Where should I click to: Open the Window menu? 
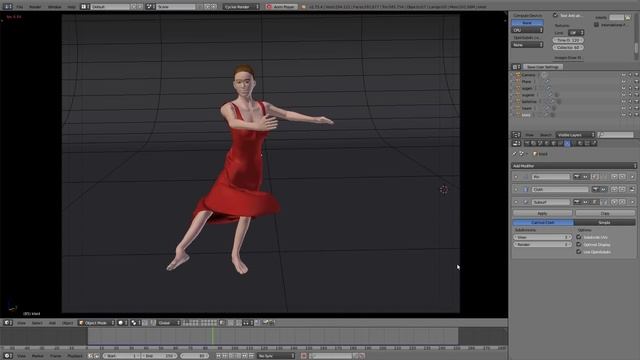tap(54, 7)
